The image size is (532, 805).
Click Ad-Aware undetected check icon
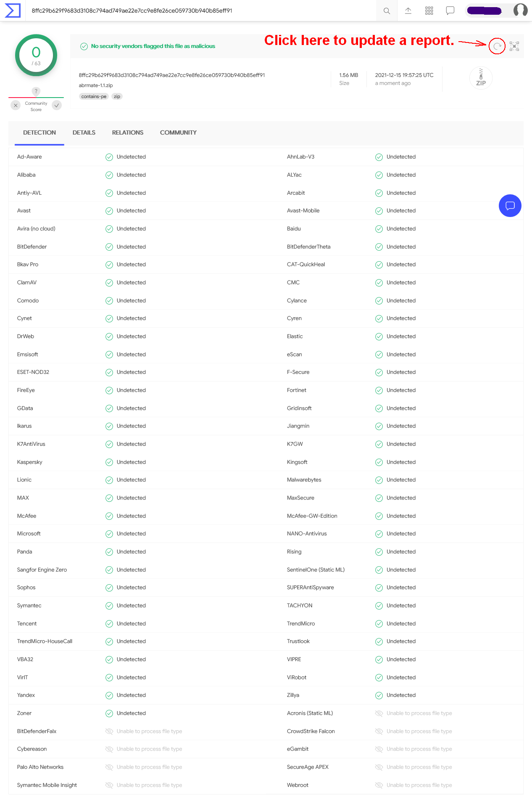click(109, 157)
